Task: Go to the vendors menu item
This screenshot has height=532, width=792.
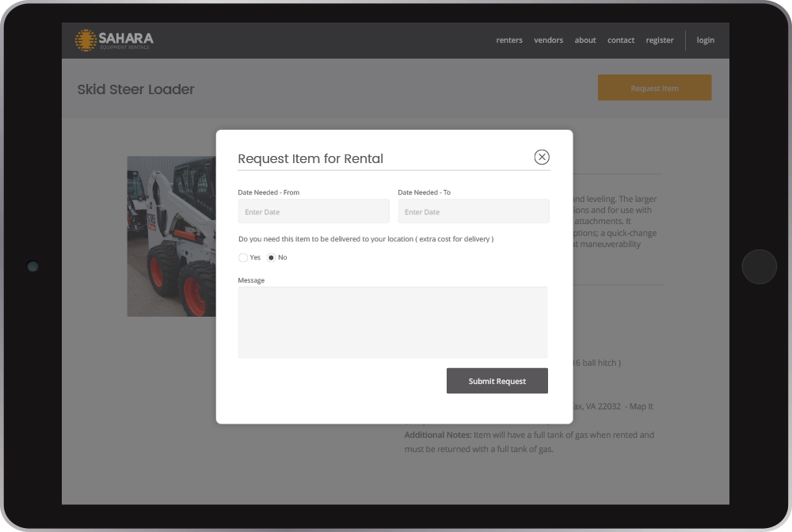Action: 548,40
